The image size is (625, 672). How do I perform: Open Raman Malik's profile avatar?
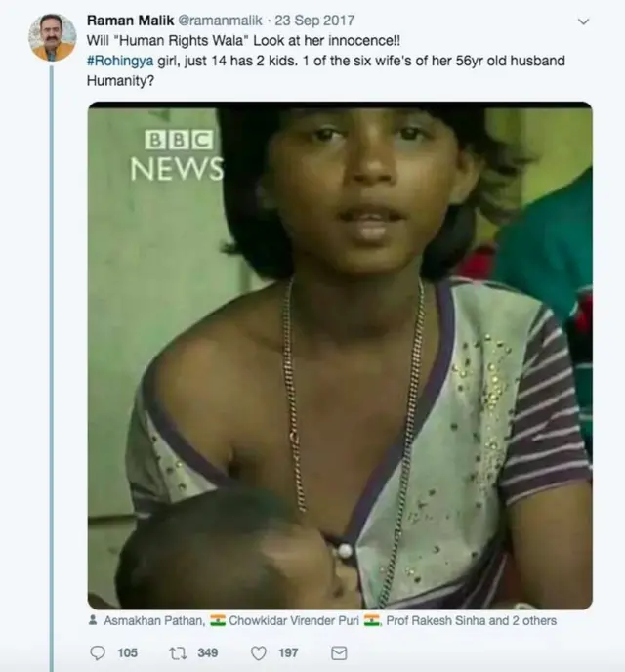point(51,38)
